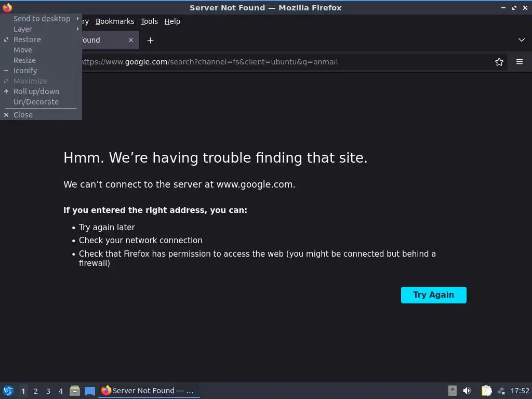
Task: Open Send to desktop submenu
Action: (x=41, y=19)
